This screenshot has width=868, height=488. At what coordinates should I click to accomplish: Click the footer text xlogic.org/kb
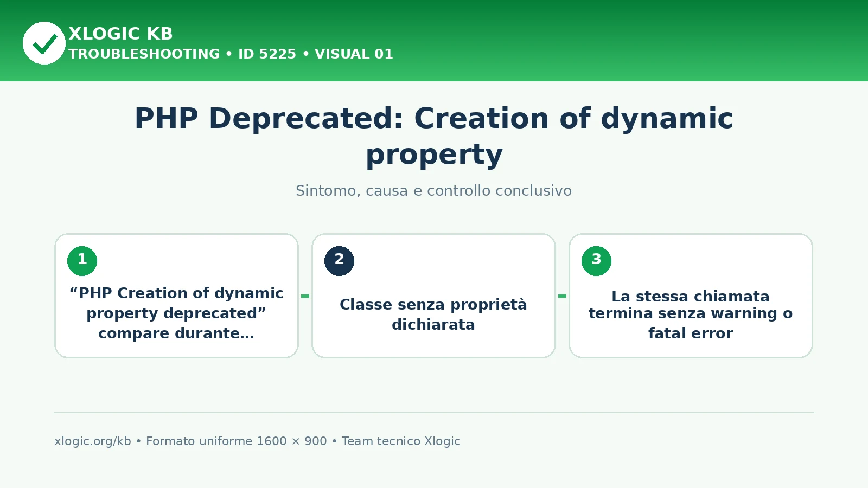93,441
